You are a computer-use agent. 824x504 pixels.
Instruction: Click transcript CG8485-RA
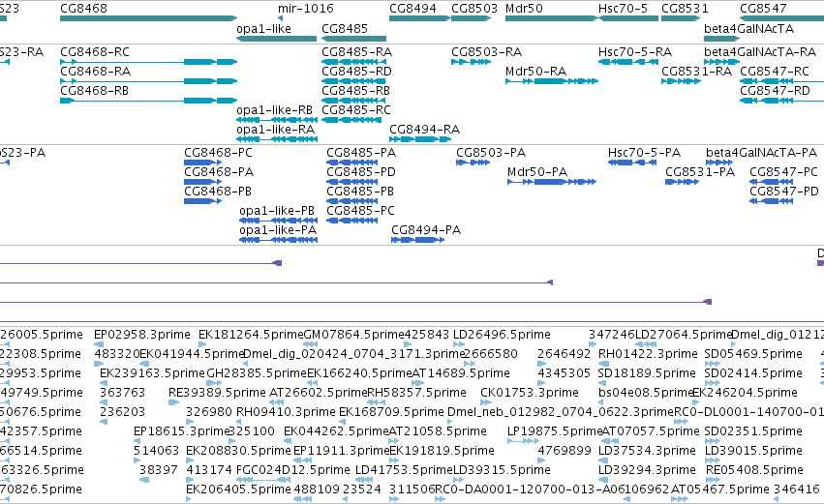357,52
